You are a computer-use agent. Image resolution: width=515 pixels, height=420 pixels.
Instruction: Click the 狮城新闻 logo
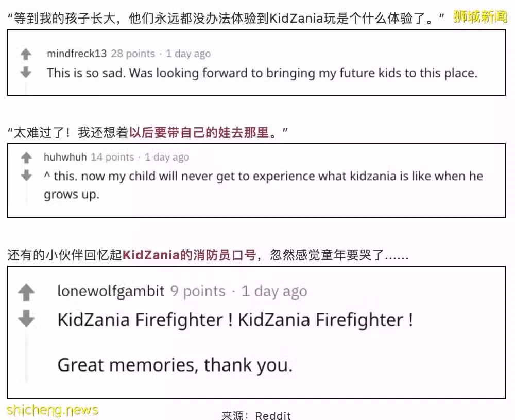tap(480, 16)
